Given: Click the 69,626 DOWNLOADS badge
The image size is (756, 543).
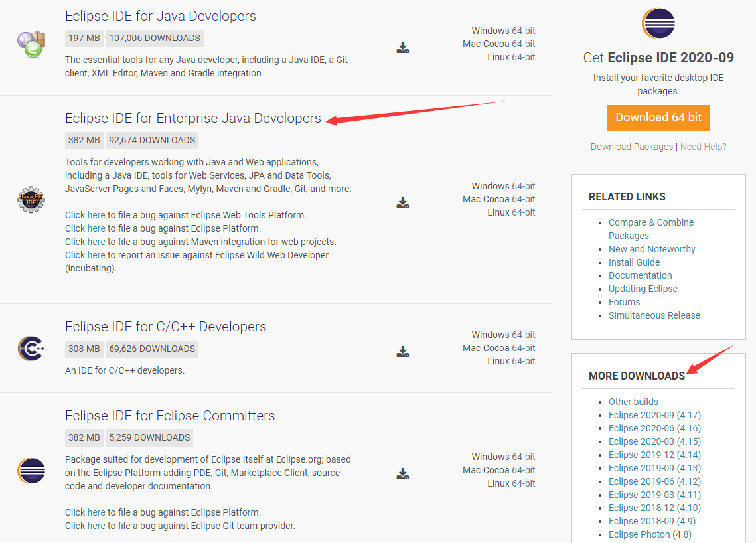Looking at the screenshot, I should (152, 349).
